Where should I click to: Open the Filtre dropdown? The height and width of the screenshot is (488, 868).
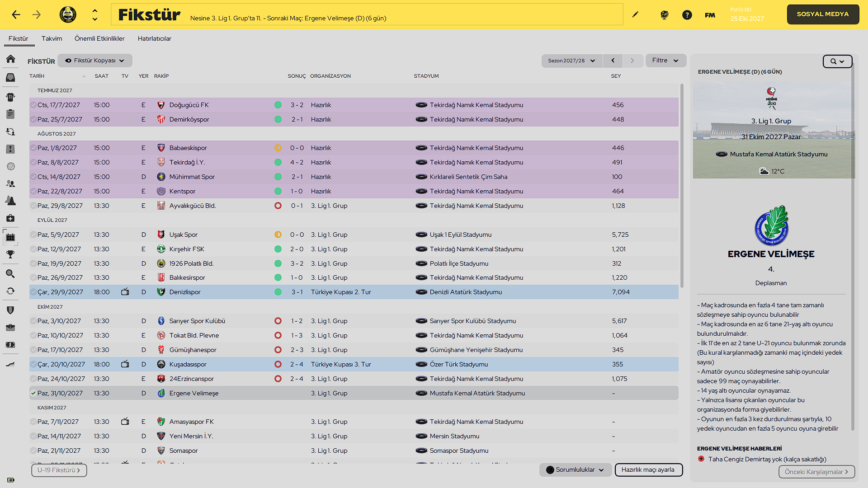pyautogui.click(x=665, y=61)
